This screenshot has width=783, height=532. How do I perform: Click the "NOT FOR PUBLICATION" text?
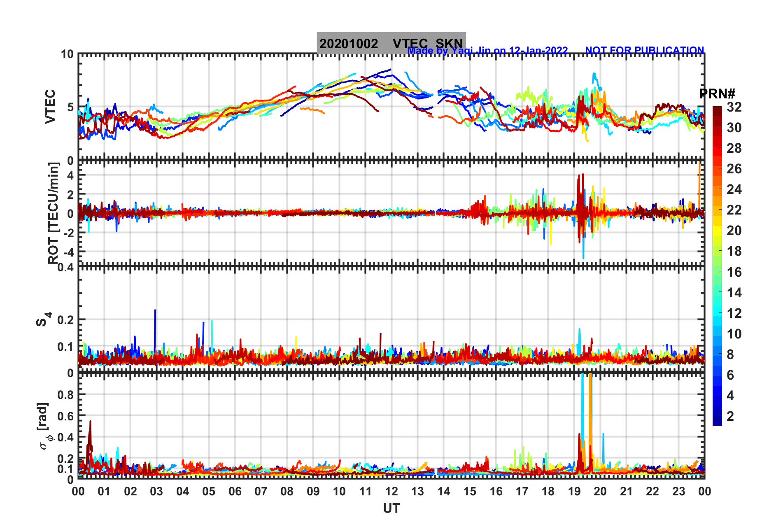[645, 50]
